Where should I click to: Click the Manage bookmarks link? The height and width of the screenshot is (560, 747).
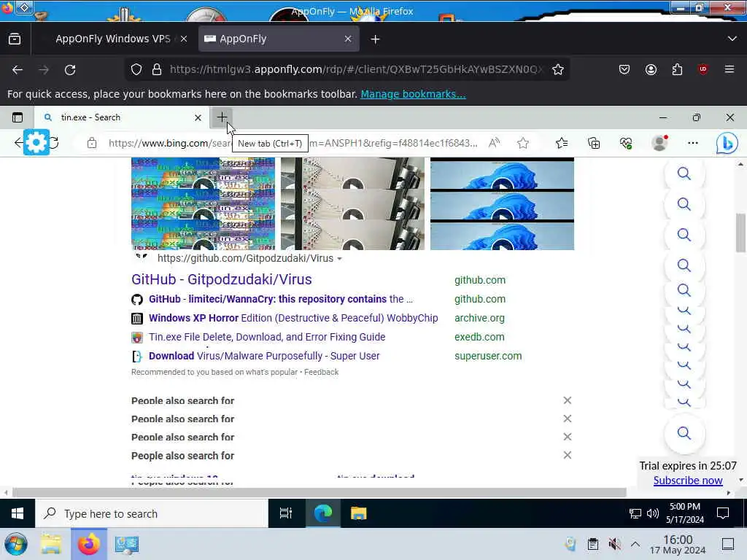[x=413, y=94]
